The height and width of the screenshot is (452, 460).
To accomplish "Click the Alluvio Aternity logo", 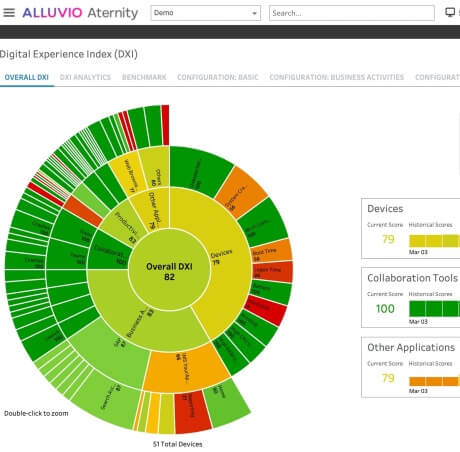I will (80, 13).
